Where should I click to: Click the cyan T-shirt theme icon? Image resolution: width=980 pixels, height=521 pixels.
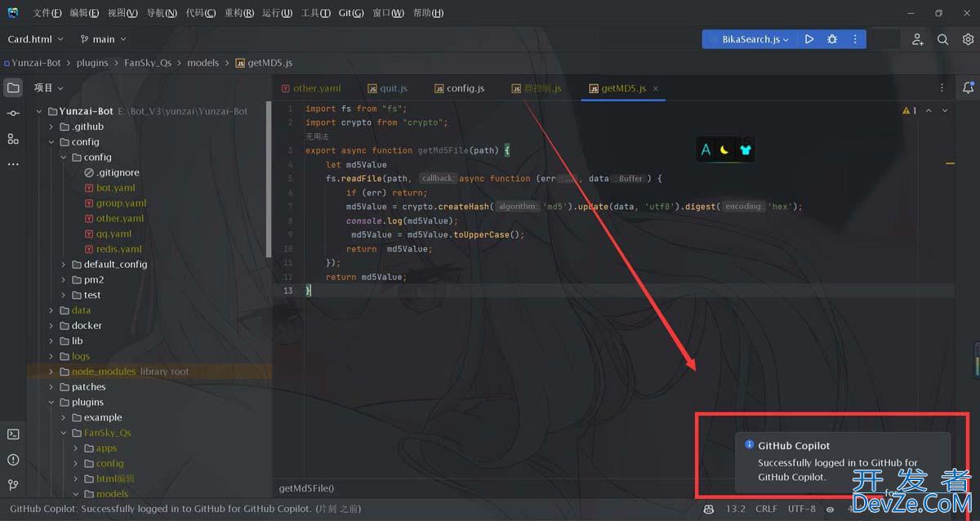[745, 149]
